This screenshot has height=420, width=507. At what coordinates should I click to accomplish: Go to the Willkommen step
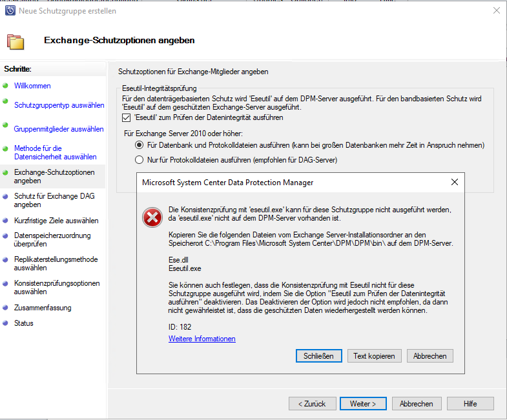[x=32, y=86]
